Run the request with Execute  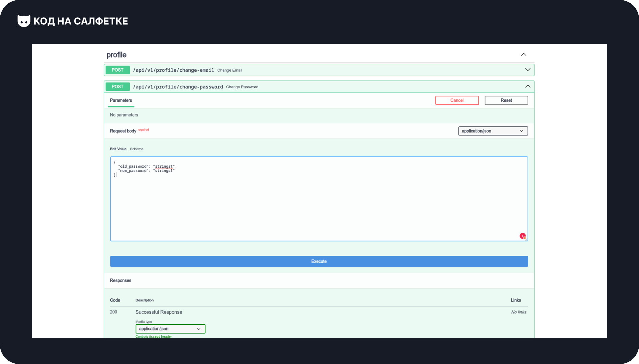pos(319,262)
